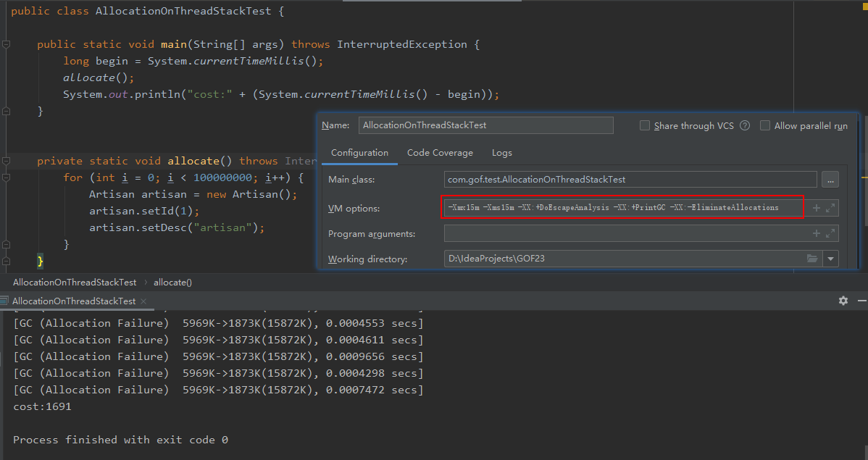Click the artisan.setDesc("artisan") code line
The height and width of the screenshot is (460, 868).
[177, 227]
